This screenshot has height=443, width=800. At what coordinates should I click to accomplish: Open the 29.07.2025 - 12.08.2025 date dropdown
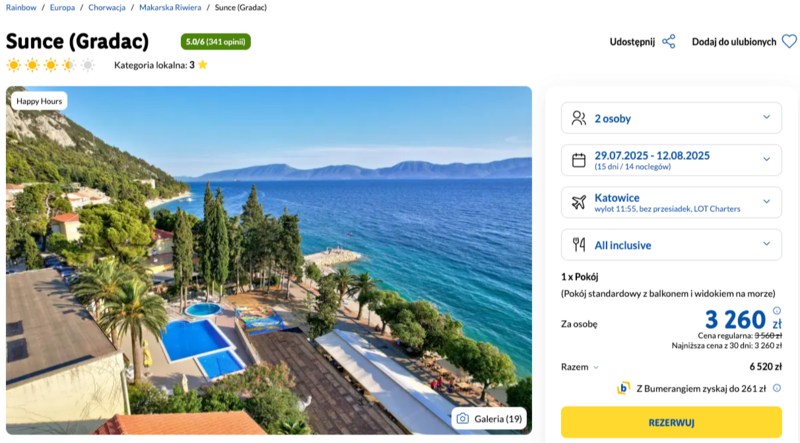(671, 160)
